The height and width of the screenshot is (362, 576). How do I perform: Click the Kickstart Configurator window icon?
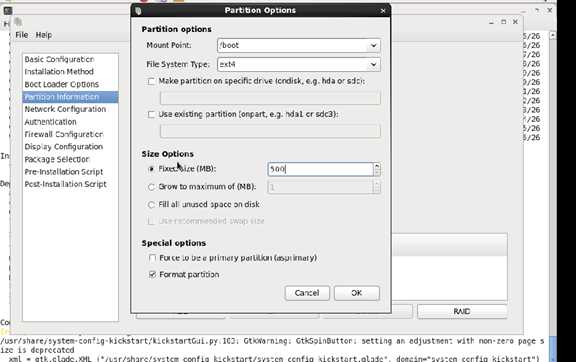19,23
